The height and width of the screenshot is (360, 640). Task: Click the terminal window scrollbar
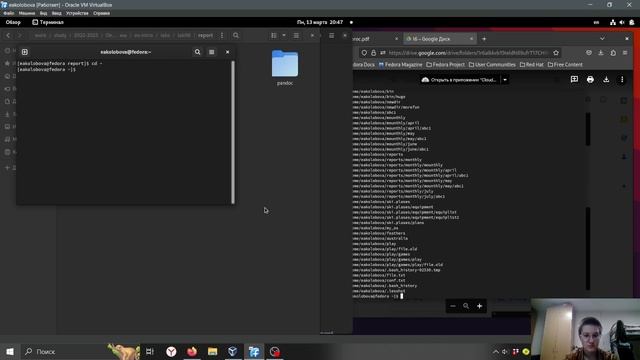tap(233, 132)
